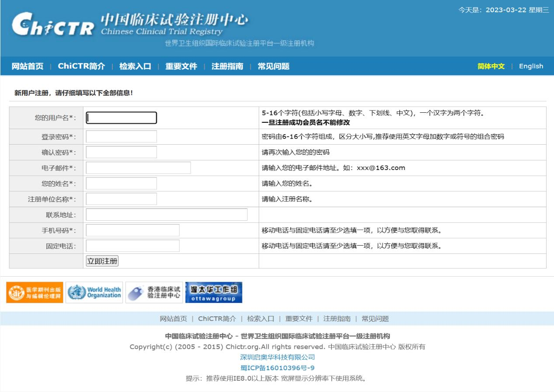The image size is (554, 392).
Task: Click the 蜀ICP备16010396号-9 footer link
Action: coord(277,368)
